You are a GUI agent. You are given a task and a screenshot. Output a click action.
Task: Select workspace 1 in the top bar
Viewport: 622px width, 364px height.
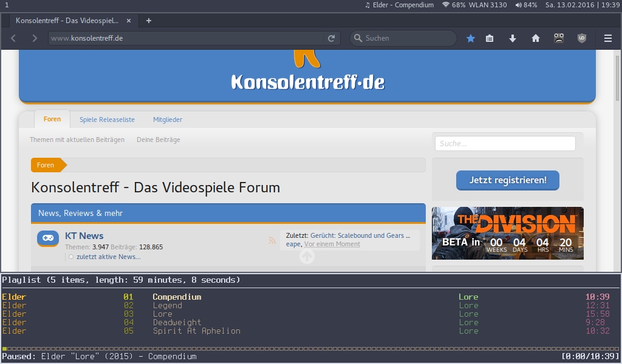tap(7, 5)
